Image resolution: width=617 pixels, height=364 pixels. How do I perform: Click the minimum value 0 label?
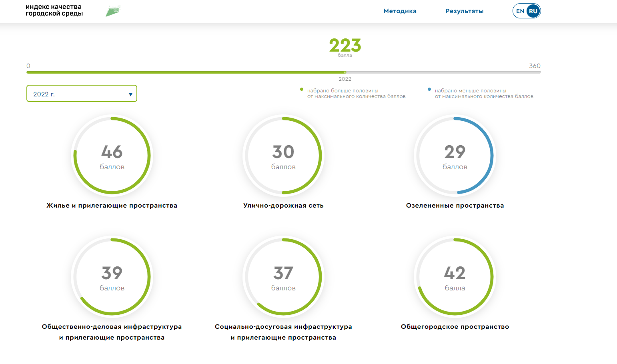click(x=28, y=66)
